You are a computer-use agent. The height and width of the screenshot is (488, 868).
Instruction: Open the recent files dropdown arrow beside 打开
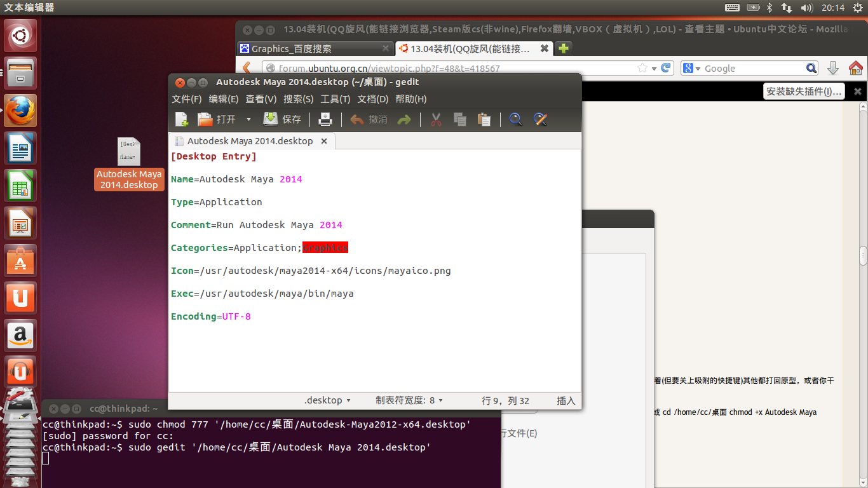pos(248,119)
